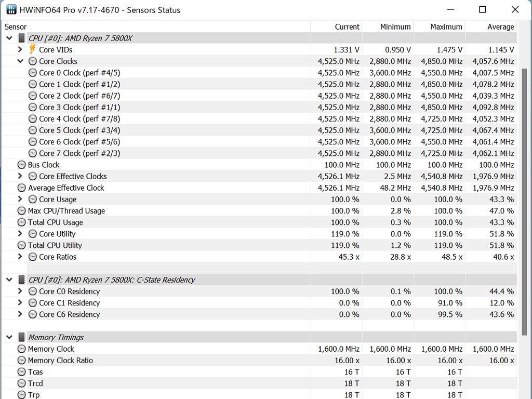Expand Core C6 Residency details
This screenshot has width=532, height=399.
(x=20, y=314)
